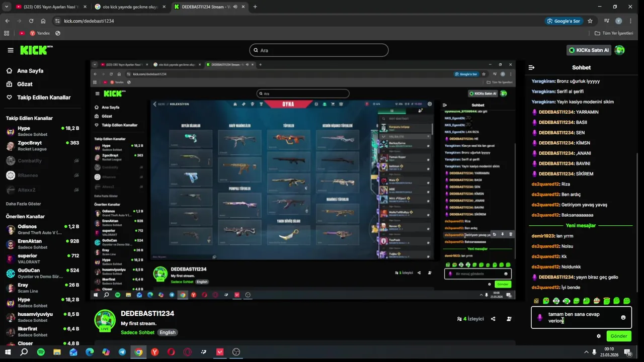The height and width of the screenshot is (362, 644).
Task: Go to Chrome home page icon
Action: [x=43, y=21]
